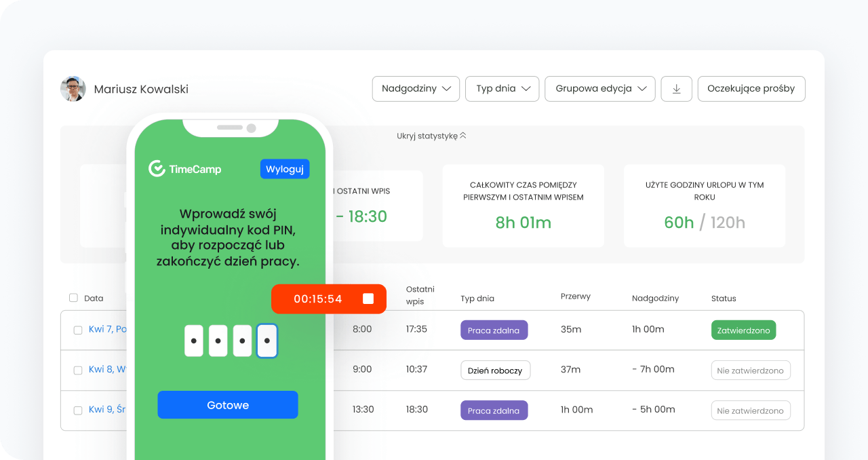This screenshot has width=868, height=460.
Task: Check the Kwi 8 row checkbox
Action: (x=78, y=370)
